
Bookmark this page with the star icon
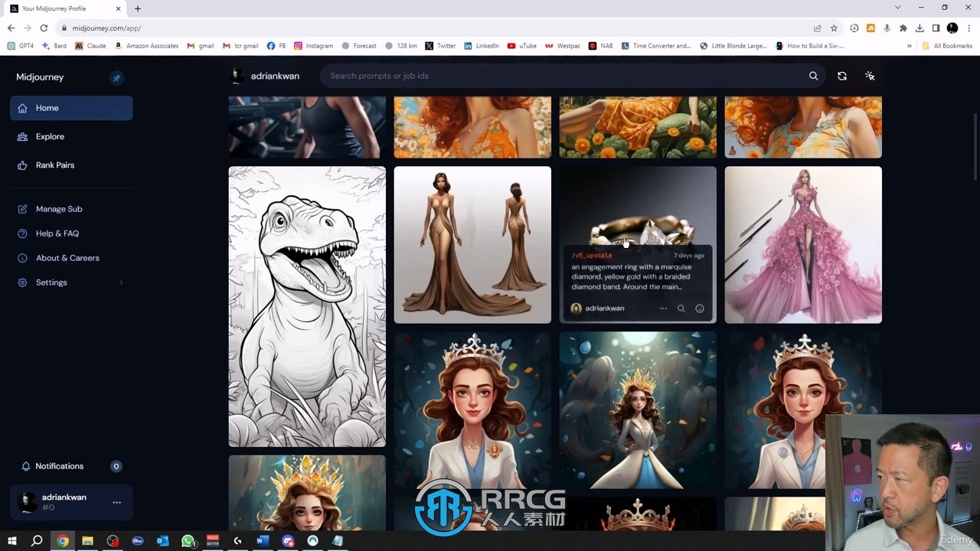coord(834,28)
